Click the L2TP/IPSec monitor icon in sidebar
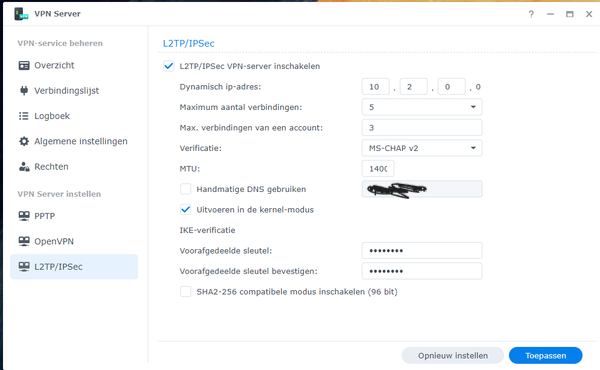The height and width of the screenshot is (370, 600). click(x=24, y=266)
